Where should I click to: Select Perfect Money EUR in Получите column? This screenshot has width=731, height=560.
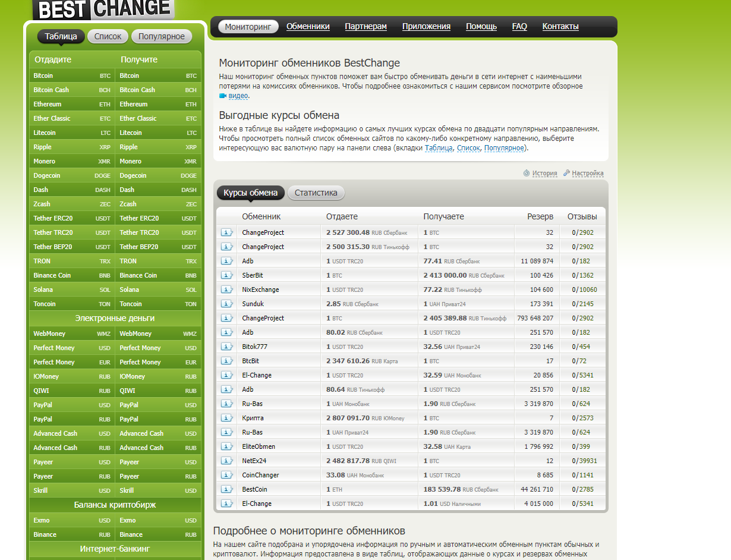(158, 362)
